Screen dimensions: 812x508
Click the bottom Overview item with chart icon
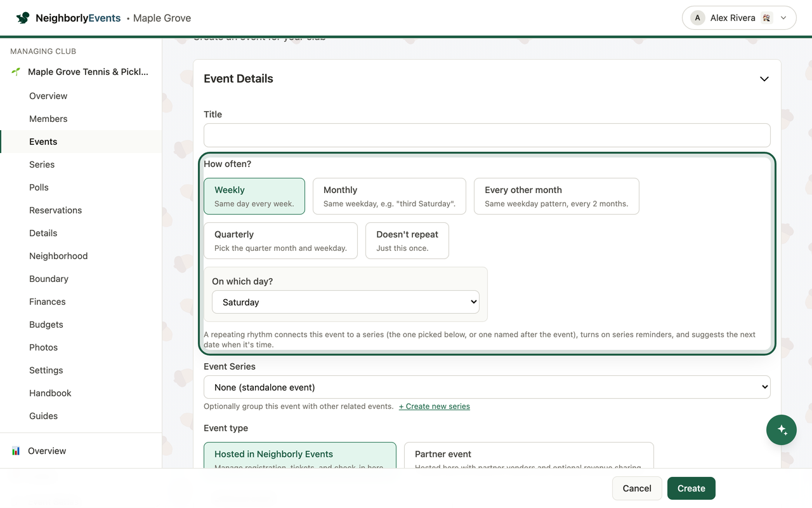(81, 451)
